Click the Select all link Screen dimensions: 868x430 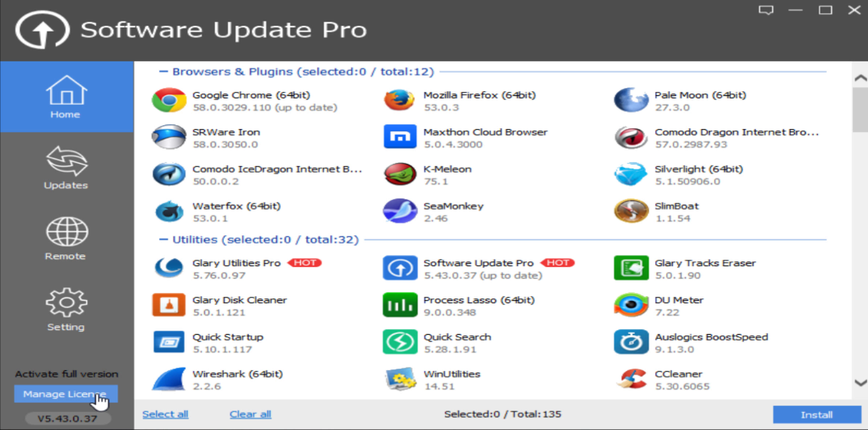(165, 414)
